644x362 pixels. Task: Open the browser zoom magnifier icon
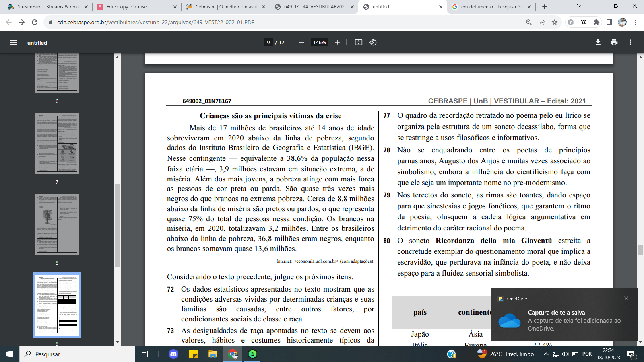coord(529,22)
